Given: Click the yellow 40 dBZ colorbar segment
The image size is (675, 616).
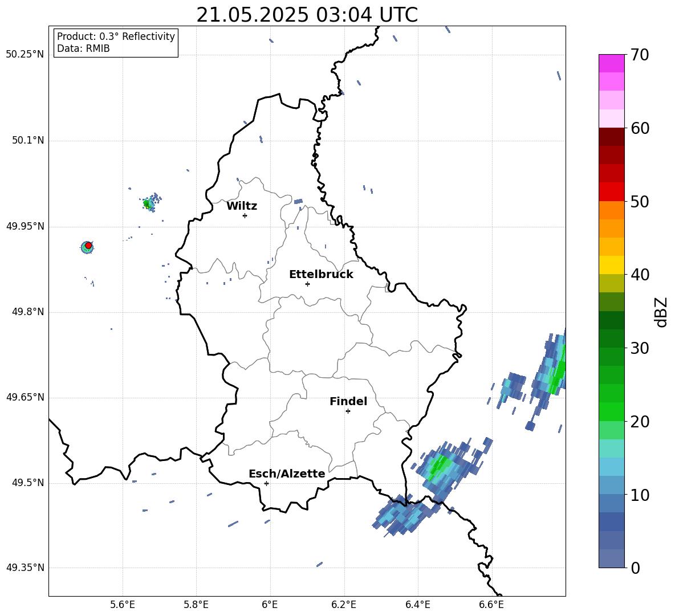Looking at the screenshot, I should pyautogui.click(x=611, y=265).
